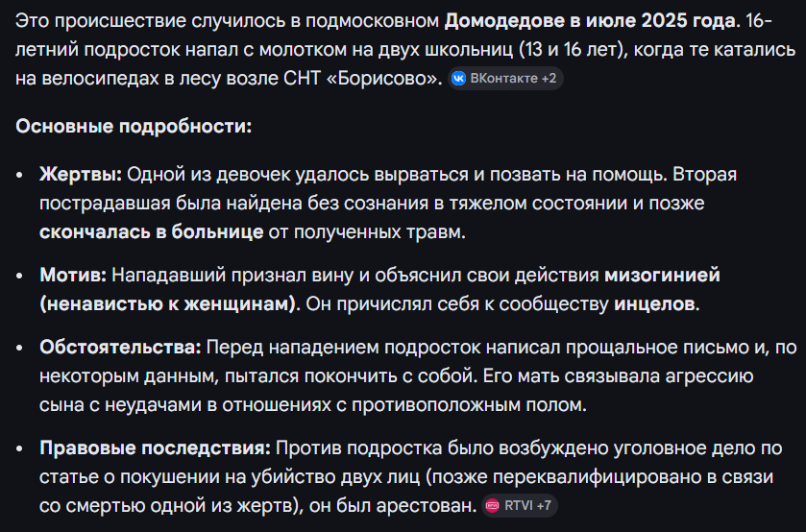Click the bold word "мизогинией"
This screenshot has height=532, width=806.
tap(662, 276)
